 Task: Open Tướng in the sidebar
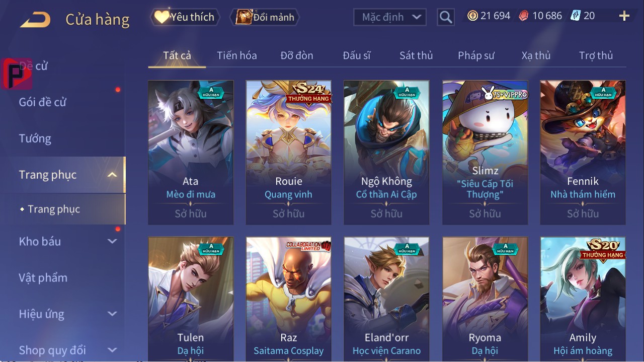tap(35, 138)
